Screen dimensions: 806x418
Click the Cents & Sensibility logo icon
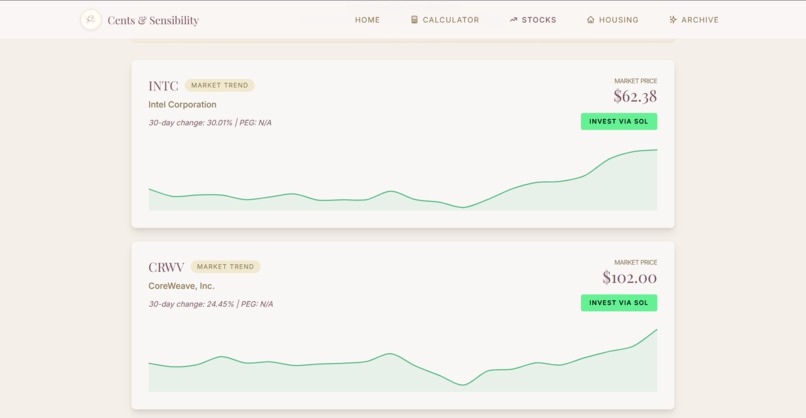coord(91,20)
